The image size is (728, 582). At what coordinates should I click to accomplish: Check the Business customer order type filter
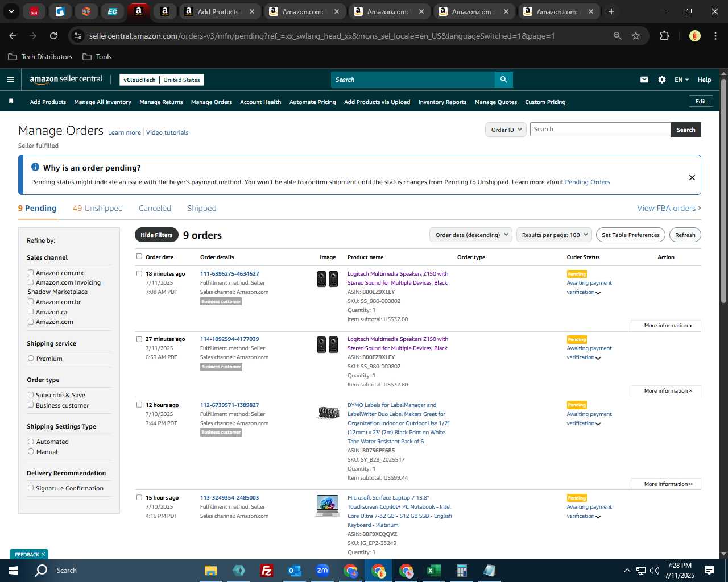[x=31, y=405]
